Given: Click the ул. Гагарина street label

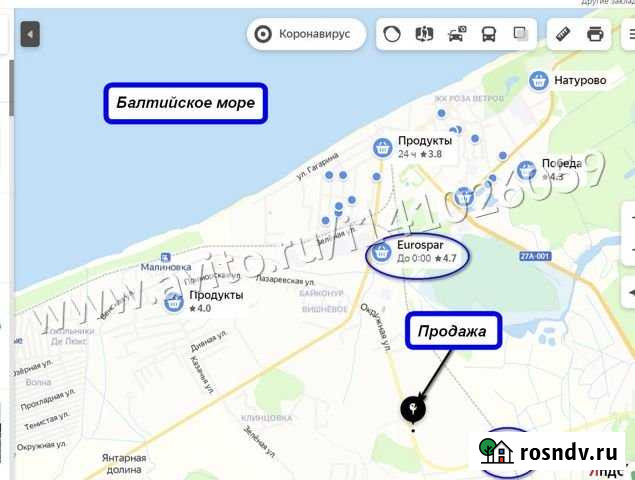Looking at the screenshot, I should [317, 166].
